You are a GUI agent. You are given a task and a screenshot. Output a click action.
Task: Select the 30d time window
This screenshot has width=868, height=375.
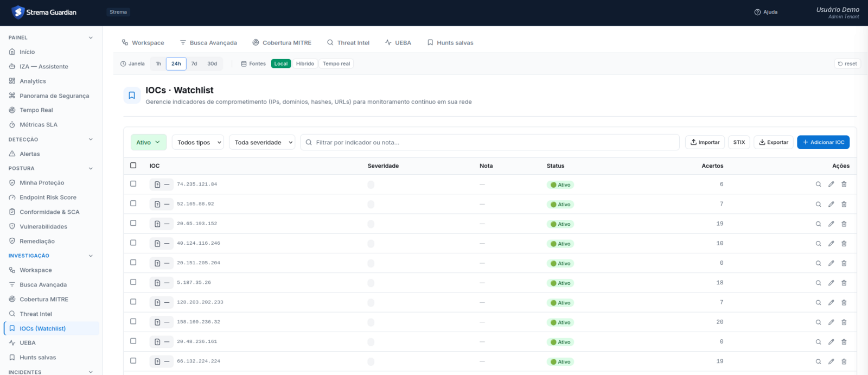212,63
